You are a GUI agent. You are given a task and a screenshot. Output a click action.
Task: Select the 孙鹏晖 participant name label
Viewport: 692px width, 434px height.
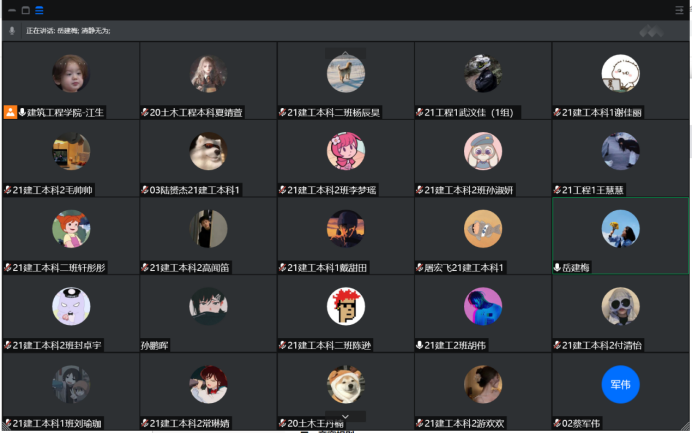pyautogui.click(x=154, y=345)
